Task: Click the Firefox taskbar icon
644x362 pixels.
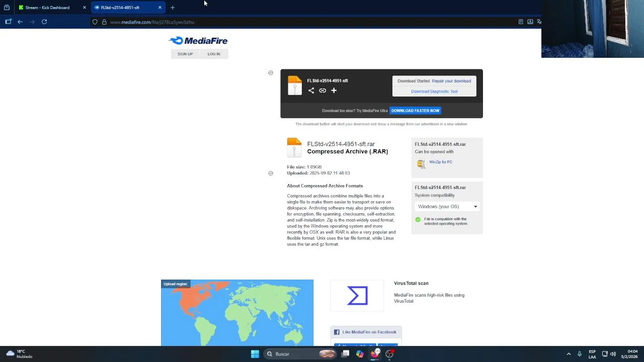Action: 374,354
